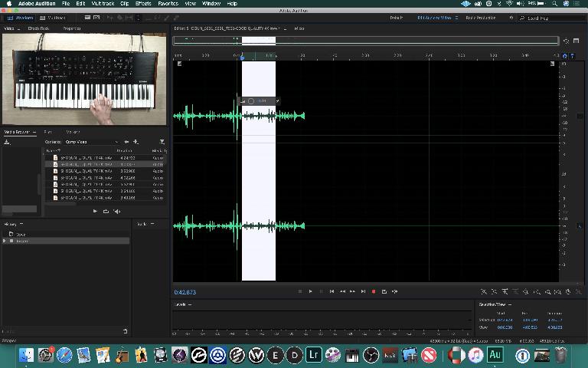Click the Media Browser preview play icon

coord(95,211)
